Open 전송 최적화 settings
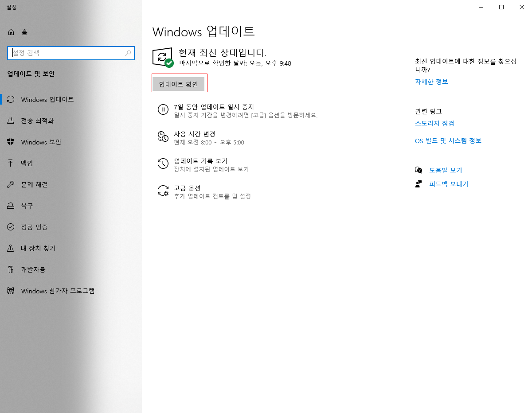Screen dimensions: 532x413 [x=71, y=121]
